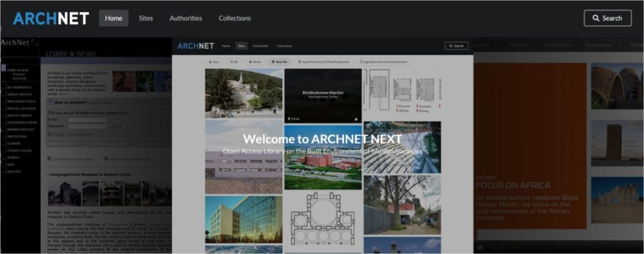Viewport: 644px width, 254px height.
Task: Go to Sites in top navigation
Action: (x=146, y=18)
